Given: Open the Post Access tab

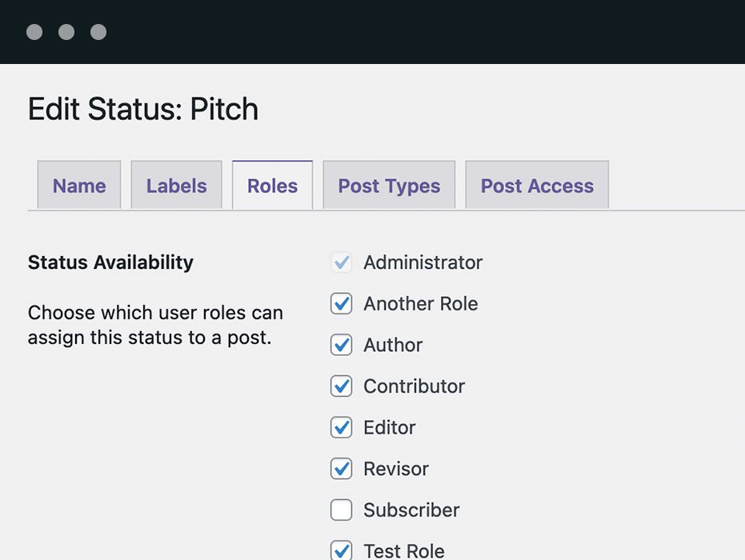Looking at the screenshot, I should pyautogui.click(x=537, y=186).
